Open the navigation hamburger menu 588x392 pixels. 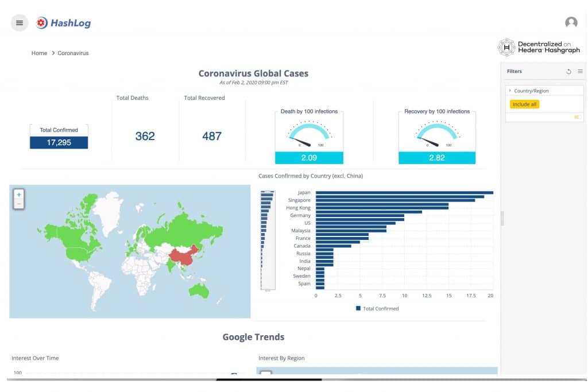[19, 22]
